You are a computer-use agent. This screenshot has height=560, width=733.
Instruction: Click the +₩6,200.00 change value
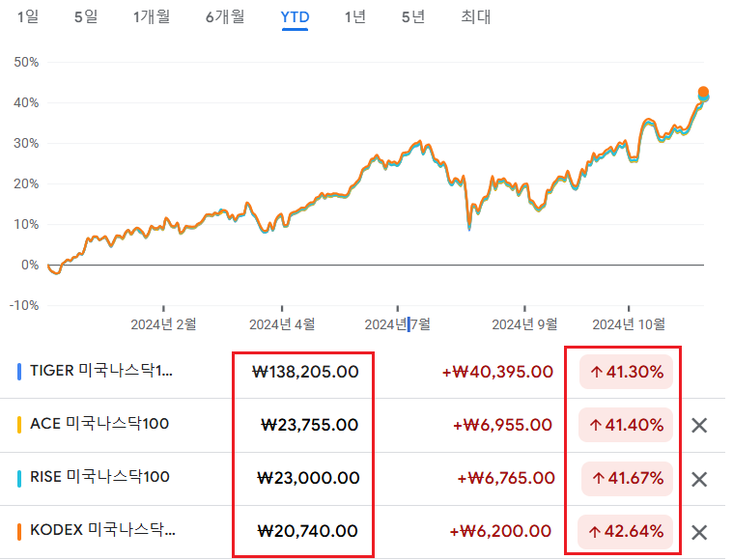coord(500,531)
